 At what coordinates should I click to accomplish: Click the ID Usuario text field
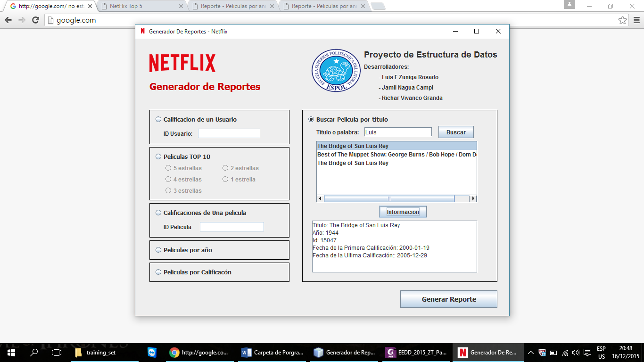[x=229, y=133]
